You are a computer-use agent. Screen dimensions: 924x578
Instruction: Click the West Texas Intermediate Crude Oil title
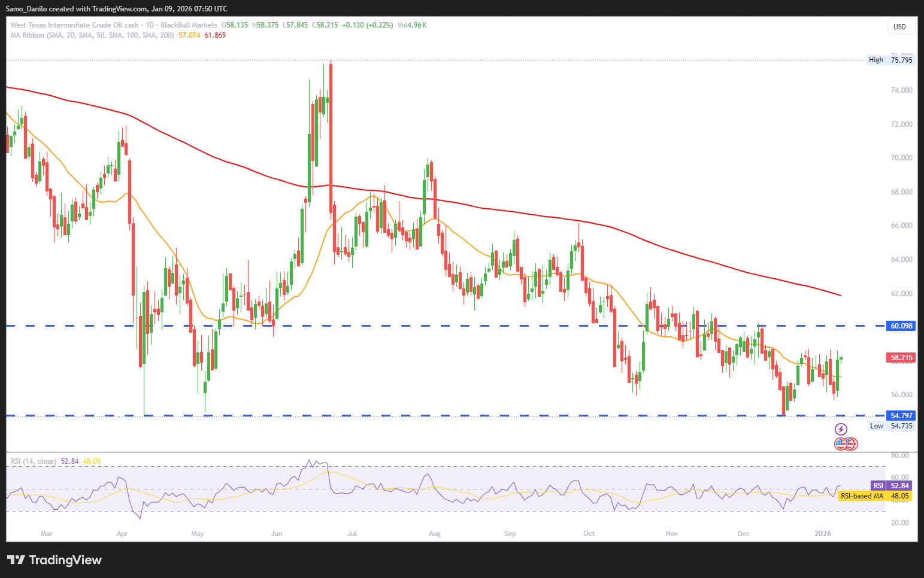coord(75,25)
